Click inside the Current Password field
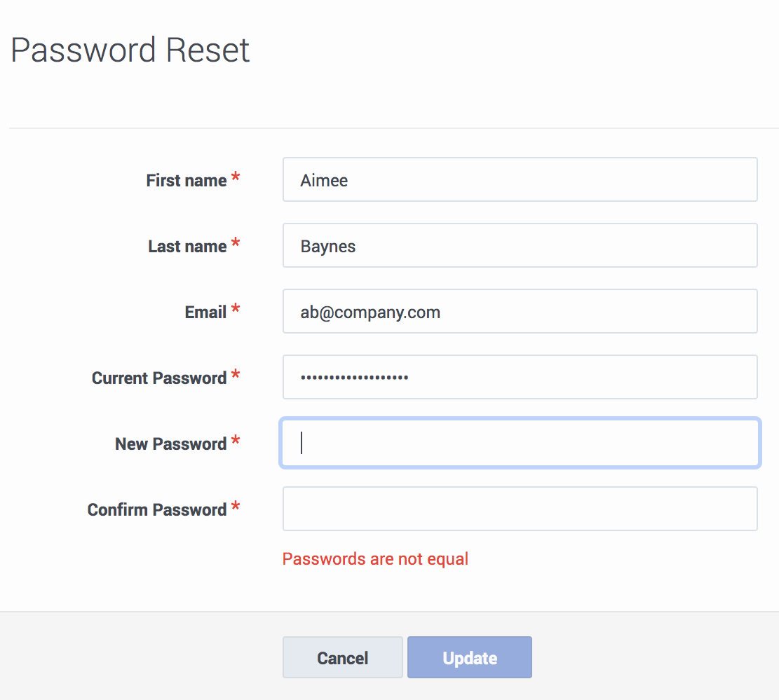Image resolution: width=779 pixels, height=700 pixels. (520, 377)
